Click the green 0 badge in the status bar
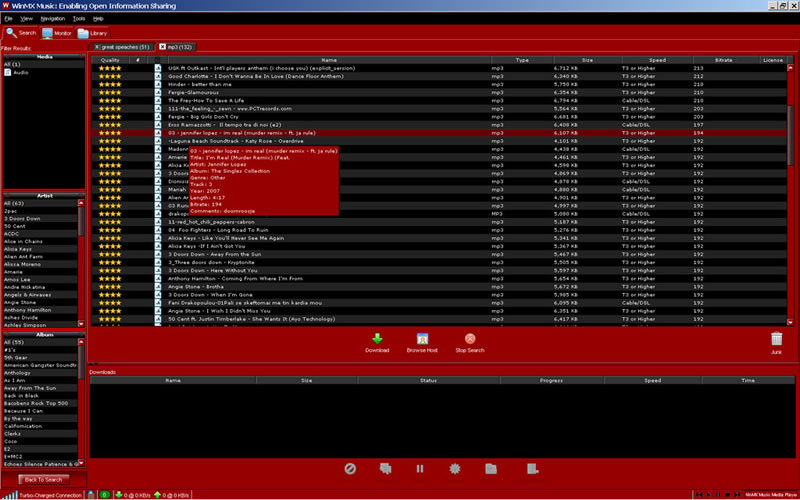 point(104,495)
